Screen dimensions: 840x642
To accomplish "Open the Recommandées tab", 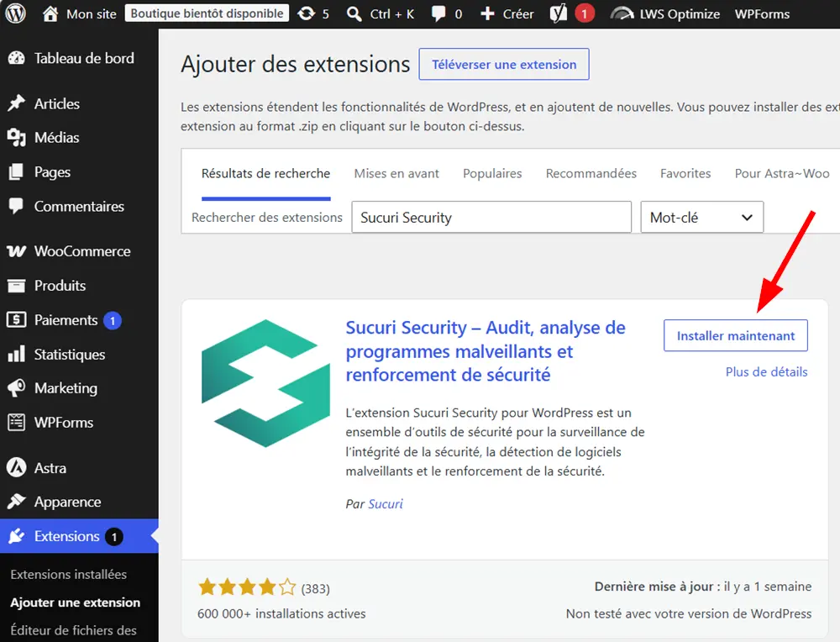I will coord(591,174).
